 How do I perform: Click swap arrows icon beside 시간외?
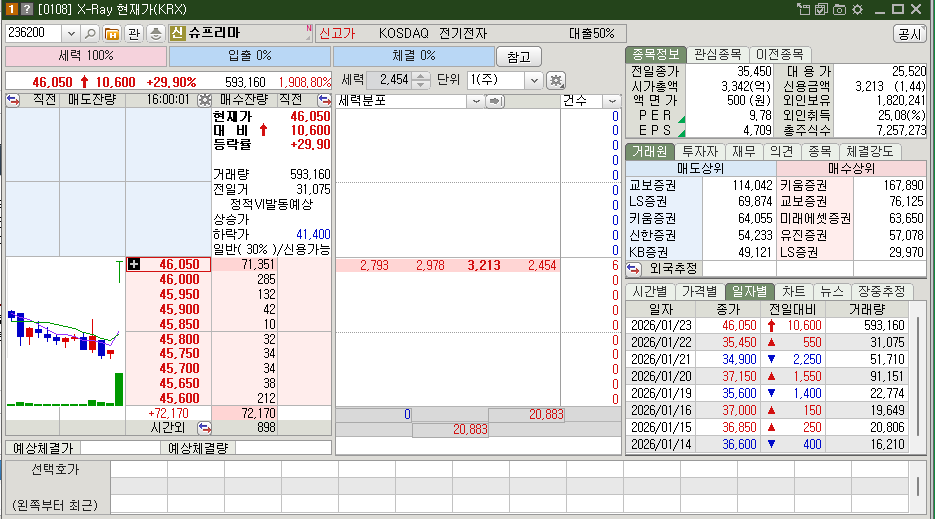coord(204,428)
